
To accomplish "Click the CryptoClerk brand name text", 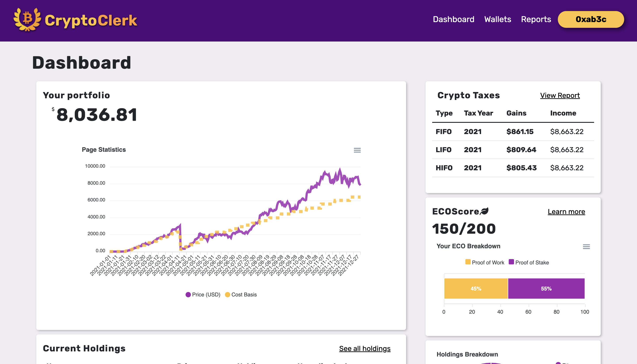I will tap(91, 20).
